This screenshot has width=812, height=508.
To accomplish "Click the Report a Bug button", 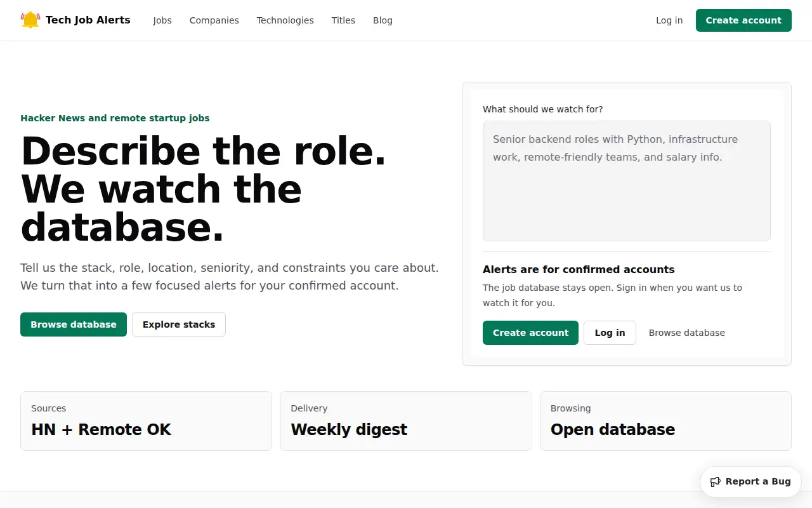I will click(750, 482).
